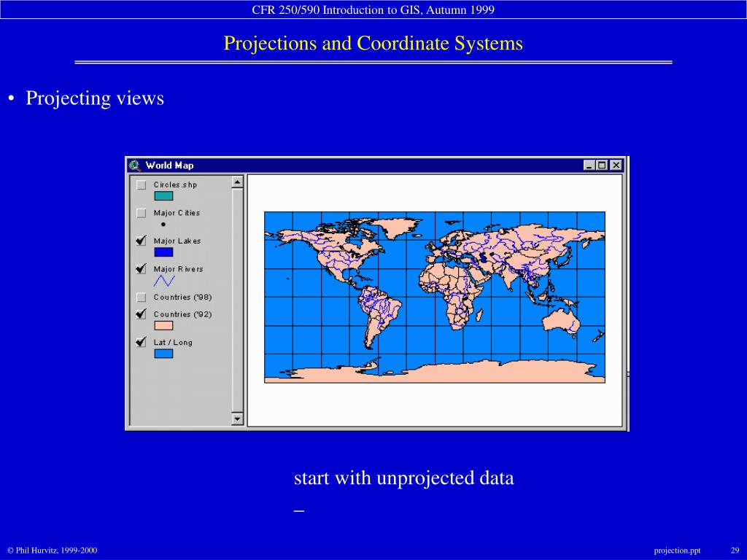Click the light blue Lat / Long swatch
The height and width of the screenshot is (560, 747).
(163, 354)
